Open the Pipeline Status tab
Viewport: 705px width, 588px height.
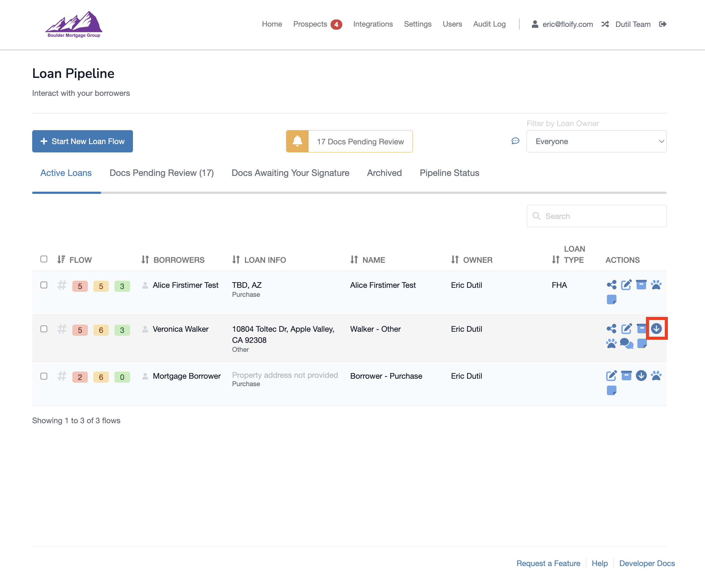[x=449, y=173]
